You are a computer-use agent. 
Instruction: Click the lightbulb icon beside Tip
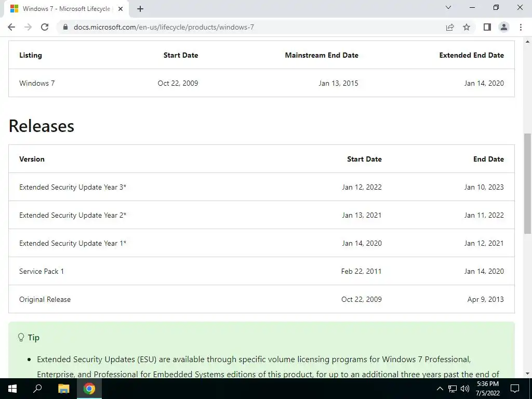21,337
